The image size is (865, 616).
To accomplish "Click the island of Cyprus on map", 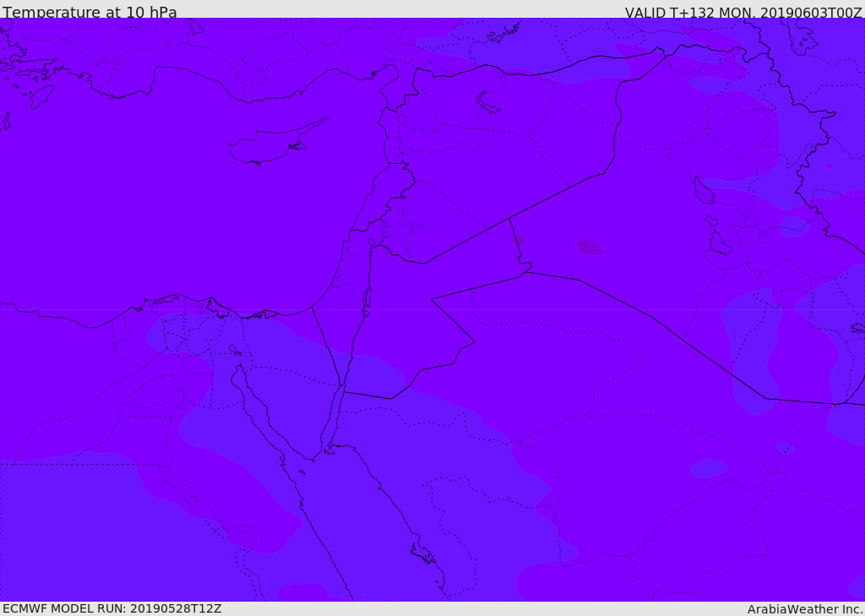I will click(x=277, y=143).
